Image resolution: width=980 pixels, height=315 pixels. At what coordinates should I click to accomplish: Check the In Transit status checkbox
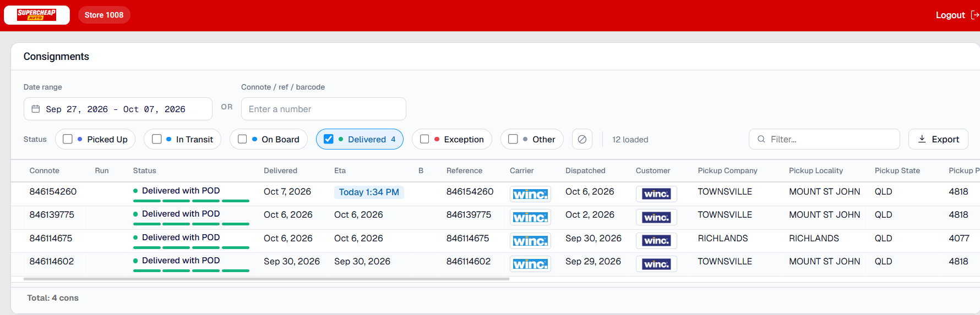tap(157, 139)
